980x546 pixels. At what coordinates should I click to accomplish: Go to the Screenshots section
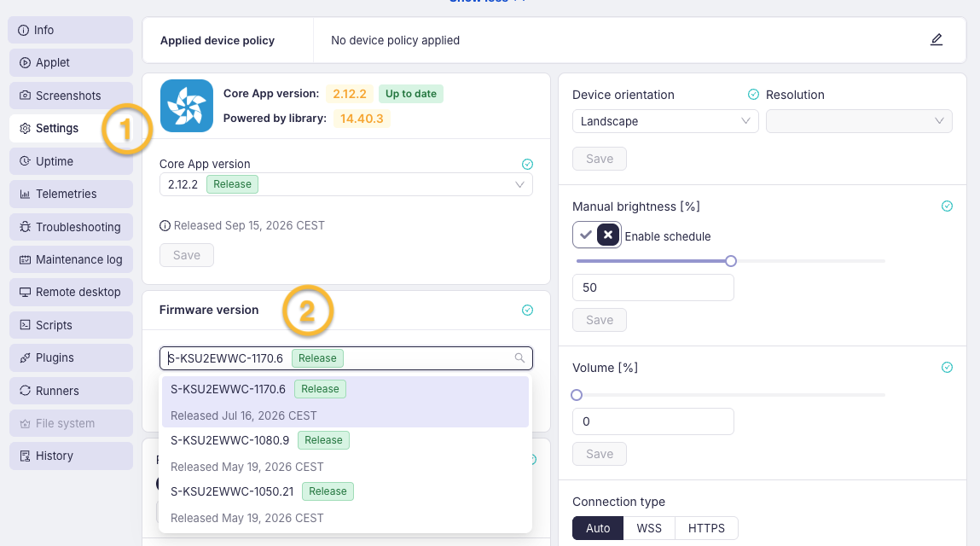[72, 96]
